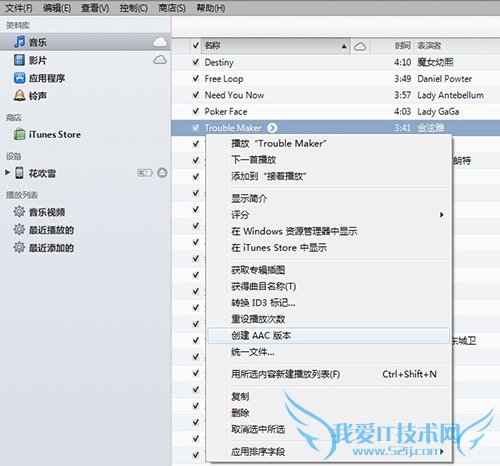Uncheck the Destiny song checkbox

[196, 62]
